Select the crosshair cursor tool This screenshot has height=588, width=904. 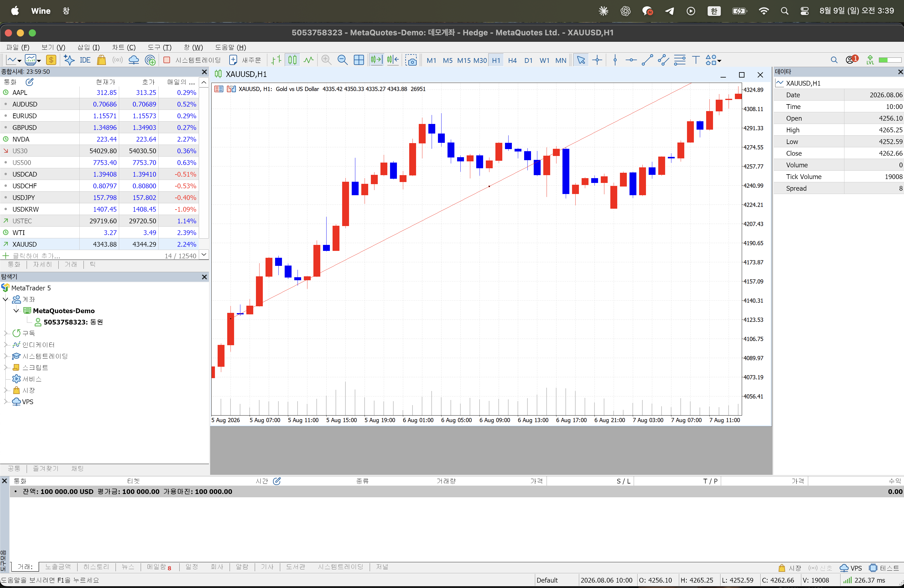(x=597, y=60)
